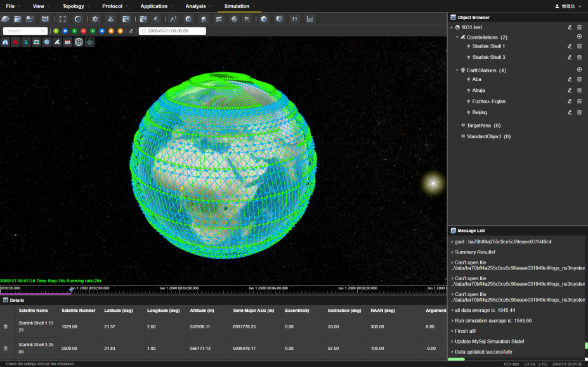This screenshot has height=367, width=588.
Task: Click the red pause simulation button
Action: 84,30
